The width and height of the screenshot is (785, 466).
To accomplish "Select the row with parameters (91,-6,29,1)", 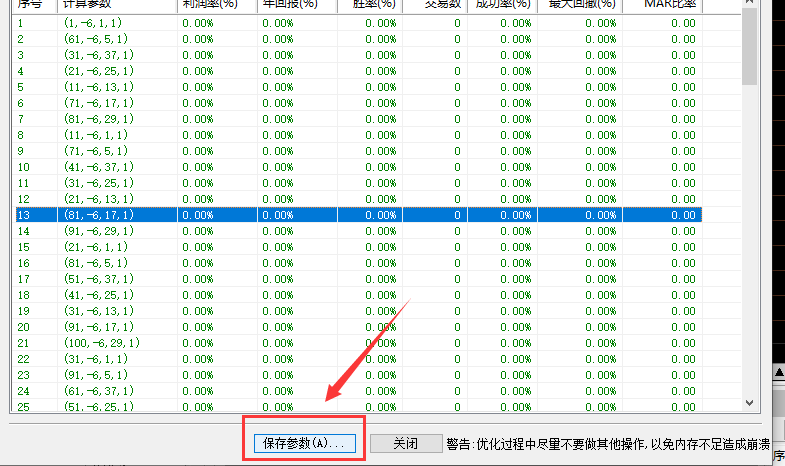I will pos(358,231).
